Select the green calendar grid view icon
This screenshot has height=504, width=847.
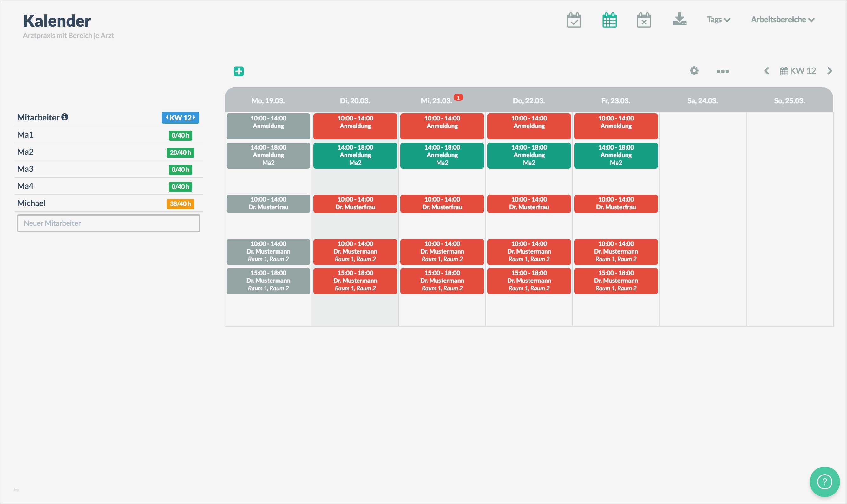[609, 20]
